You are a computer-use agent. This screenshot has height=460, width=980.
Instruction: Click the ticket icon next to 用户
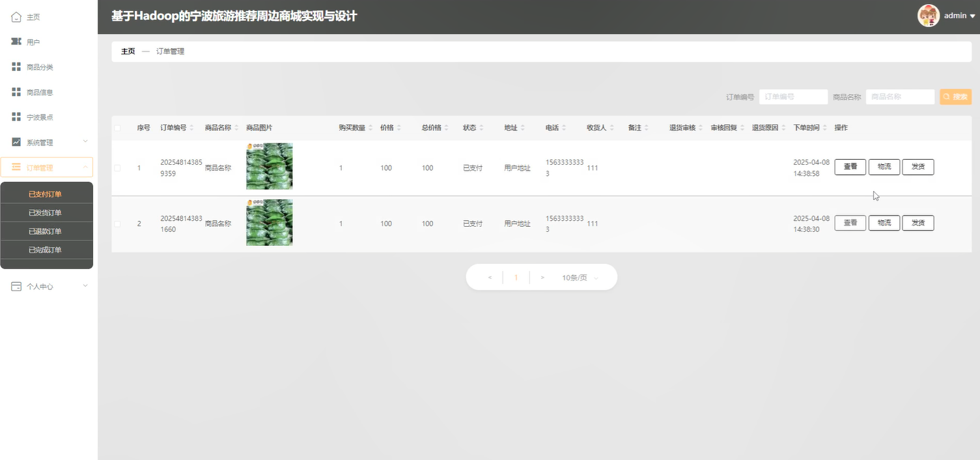16,42
